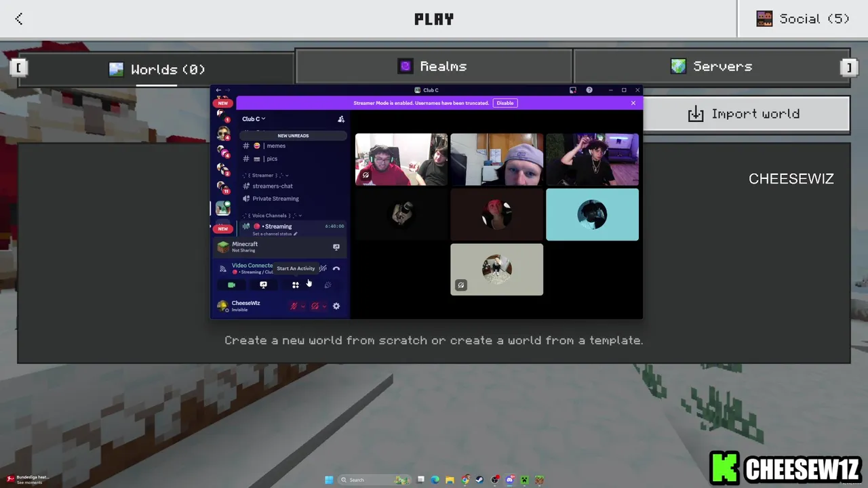868x488 pixels.
Task: Switch to the Servers tab
Action: (712, 66)
